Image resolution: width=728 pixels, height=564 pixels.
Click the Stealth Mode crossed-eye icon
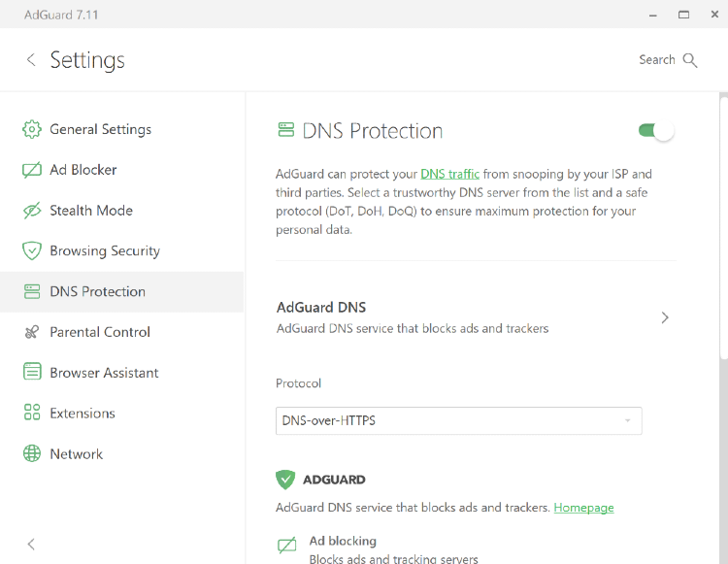click(x=32, y=211)
